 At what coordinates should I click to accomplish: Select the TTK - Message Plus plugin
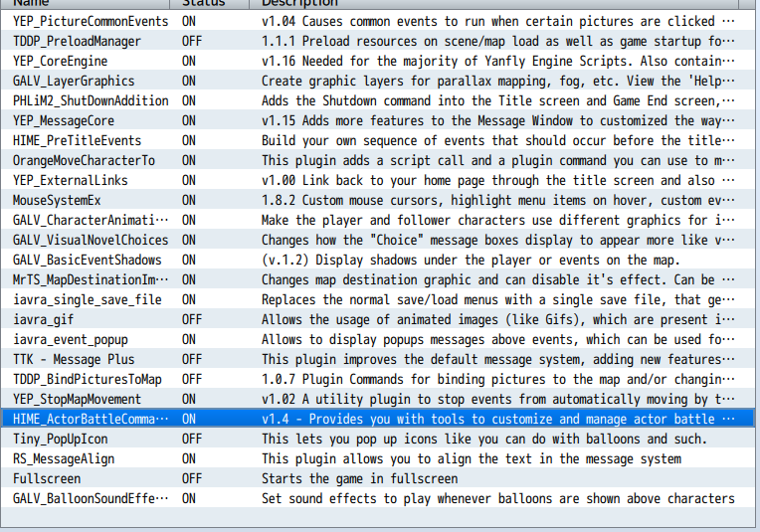click(x=74, y=359)
